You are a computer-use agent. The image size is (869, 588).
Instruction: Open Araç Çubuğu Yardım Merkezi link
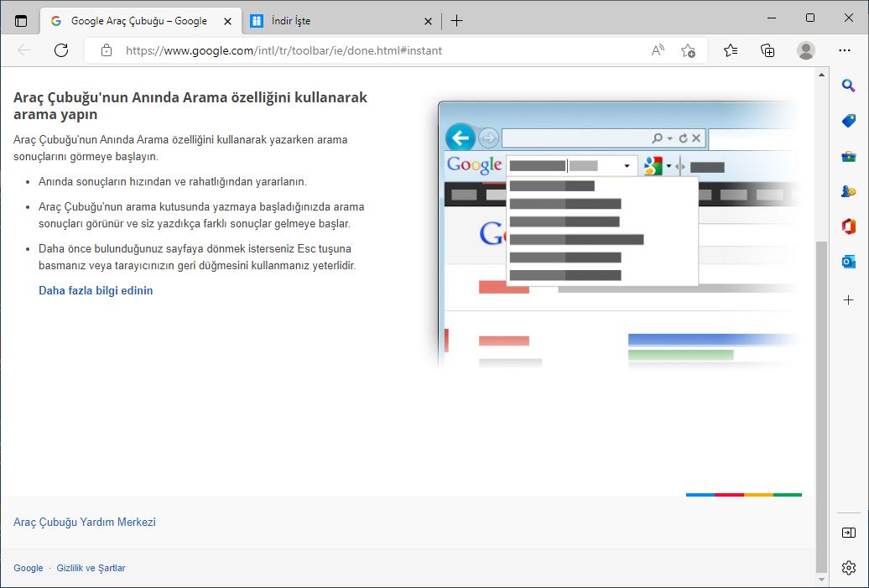(85, 522)
